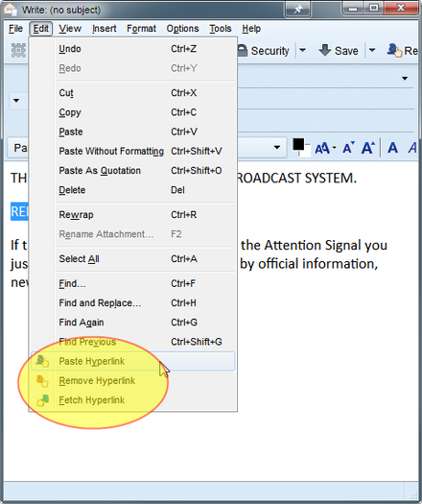Click the Paste Hyperlink icon in menu
Image resolution: width=422 pixels, height=504 pixels.
pos(42,361)
